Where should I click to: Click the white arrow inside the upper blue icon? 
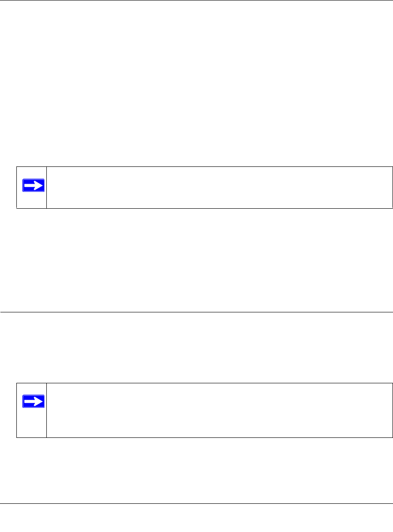(x=31, y=186)
